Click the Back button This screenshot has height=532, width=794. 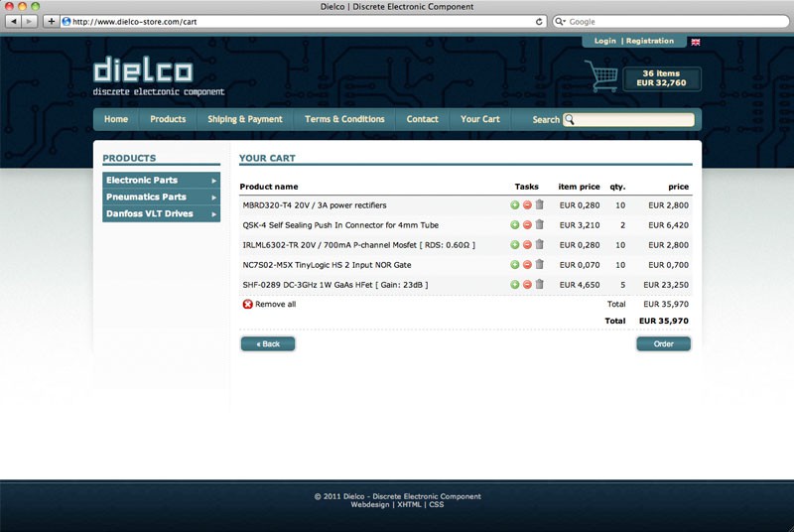click(x=267, y=344)
